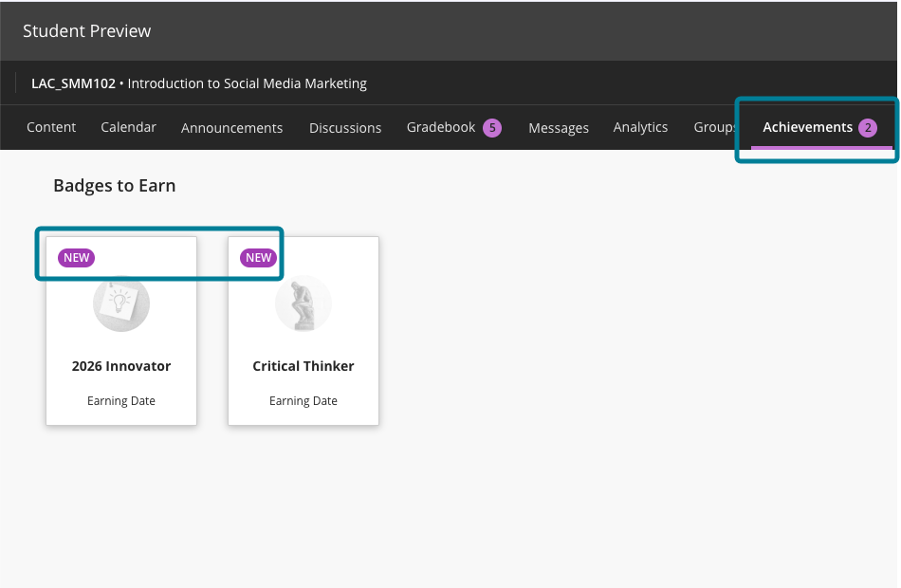
Task: Open the Analytics tab
Action: [640, 126]
